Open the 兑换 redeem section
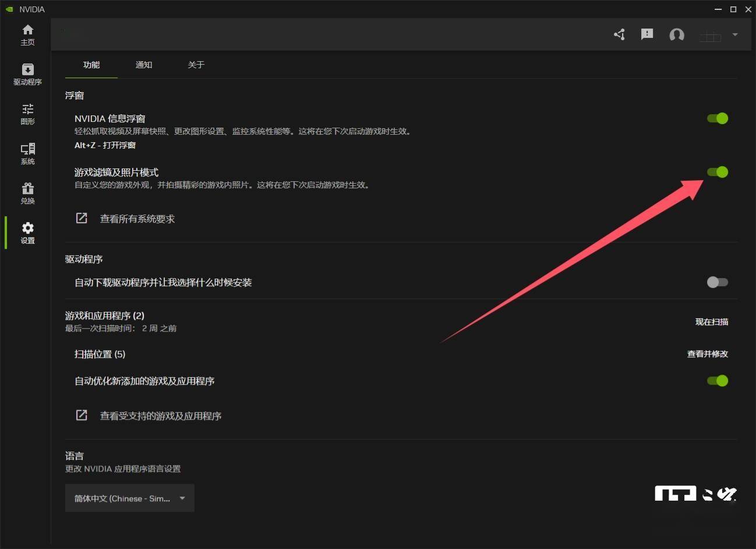 click(x=27, y=193)
